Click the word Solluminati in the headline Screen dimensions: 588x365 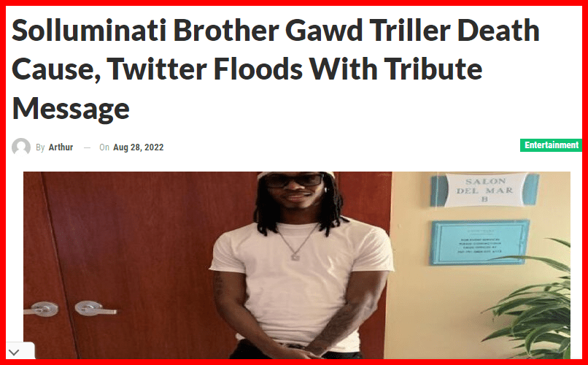click(89, 31)
